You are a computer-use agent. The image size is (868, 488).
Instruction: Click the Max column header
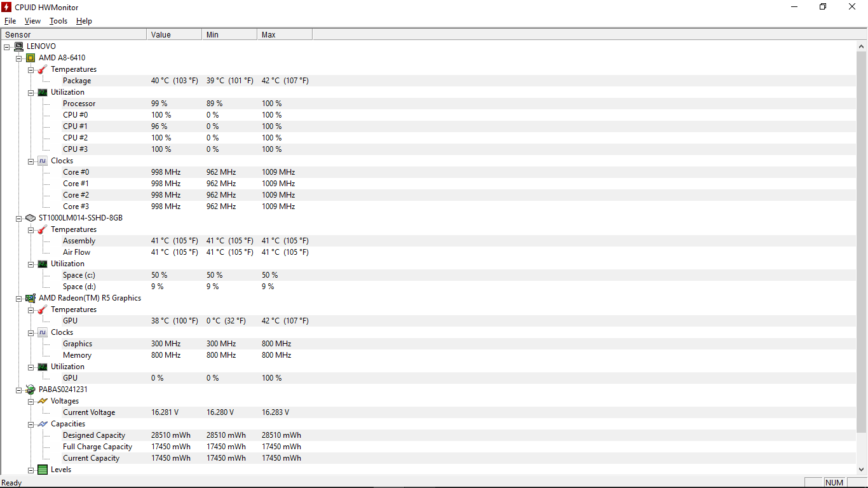[285, 35]
